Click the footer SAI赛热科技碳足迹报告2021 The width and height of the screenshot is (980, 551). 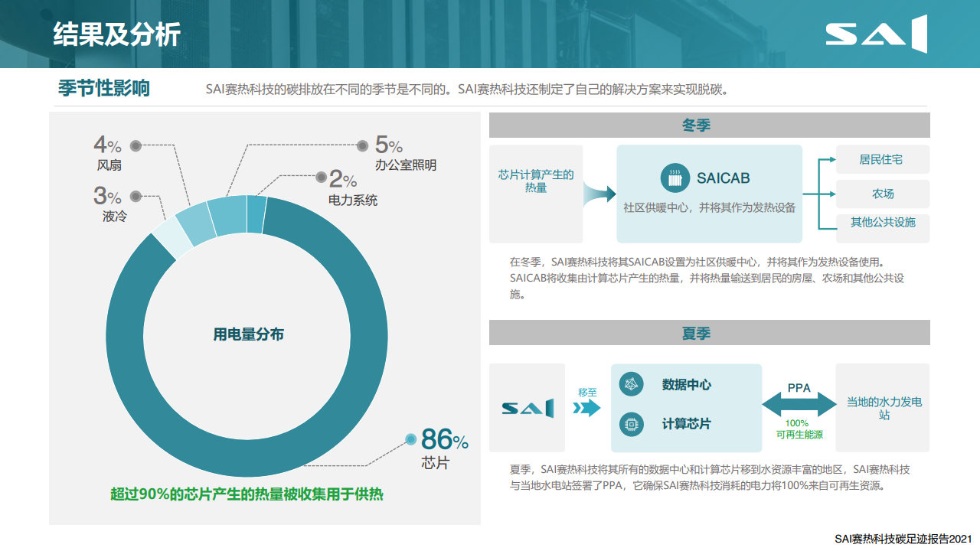[903, 539]
